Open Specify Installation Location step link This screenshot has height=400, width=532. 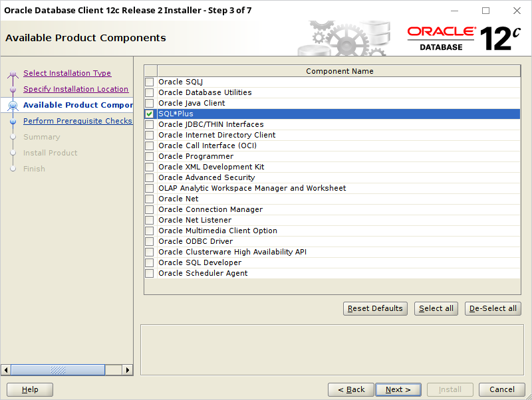(x=76, y=89)
